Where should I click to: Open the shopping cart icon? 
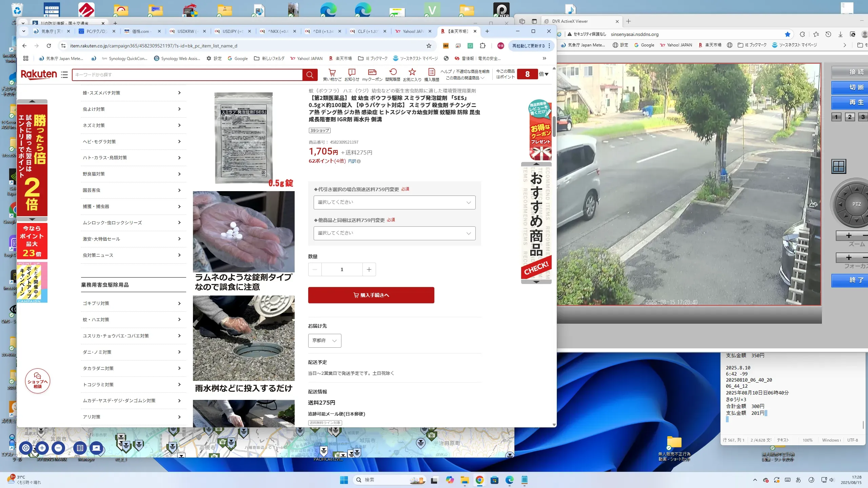point(332,72)
